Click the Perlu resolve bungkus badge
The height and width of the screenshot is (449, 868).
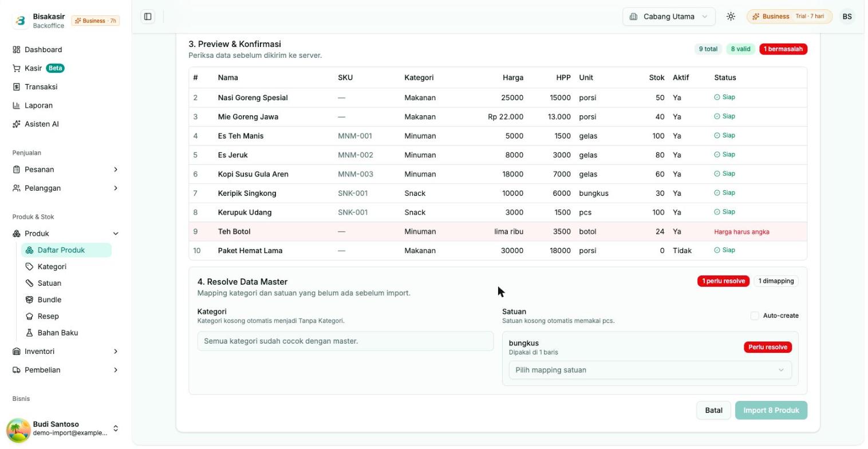pos(767,348)
